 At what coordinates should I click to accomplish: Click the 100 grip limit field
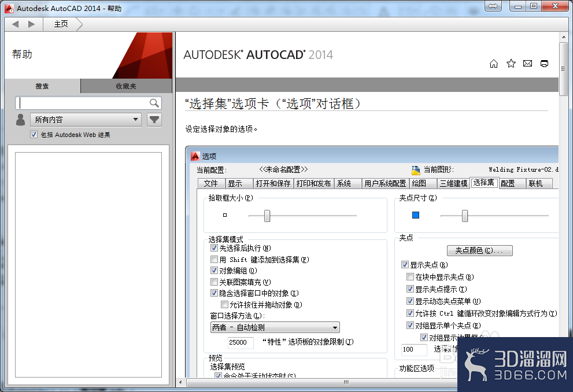click(414, 350)
